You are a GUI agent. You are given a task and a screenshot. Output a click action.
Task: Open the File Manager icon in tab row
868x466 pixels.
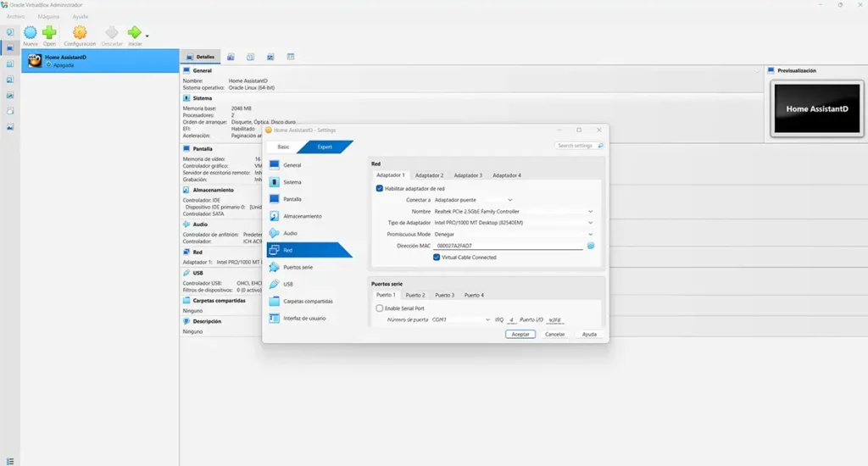click(x=291, y=57)
